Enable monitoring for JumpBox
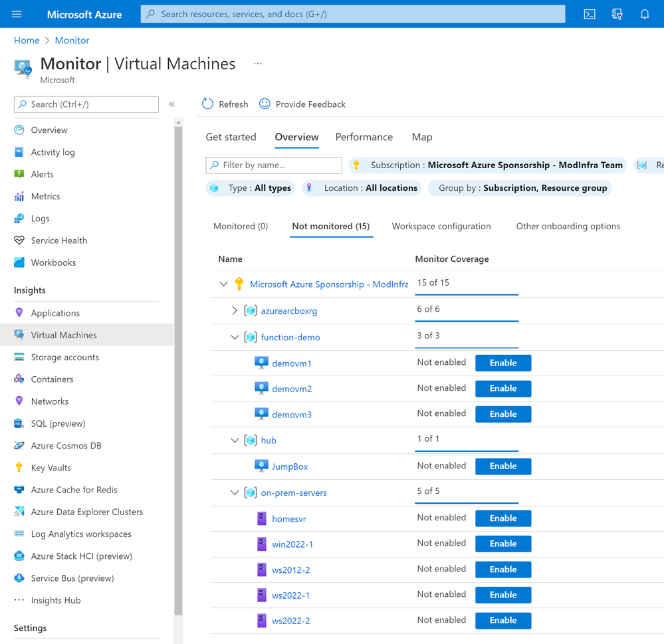Screen dimensions: 664x644 click(x=503, y=466)
